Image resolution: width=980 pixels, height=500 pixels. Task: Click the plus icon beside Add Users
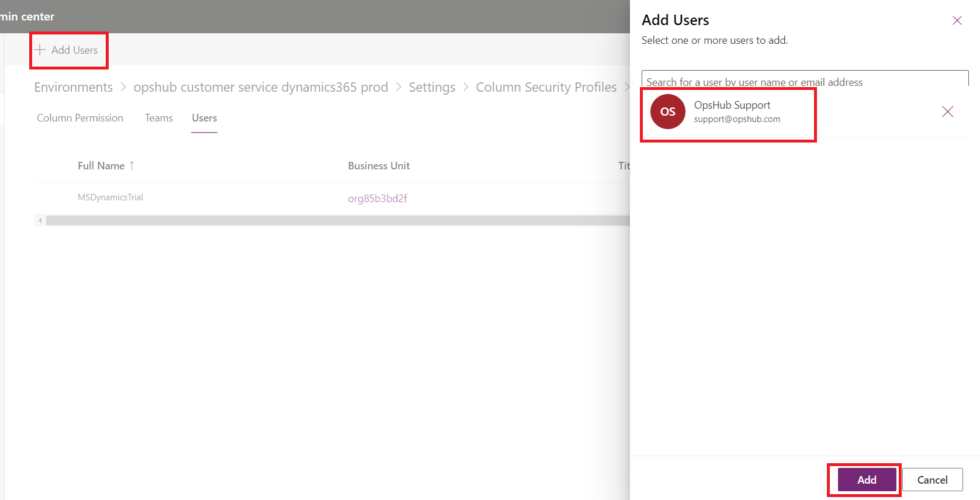click(40, 50)
